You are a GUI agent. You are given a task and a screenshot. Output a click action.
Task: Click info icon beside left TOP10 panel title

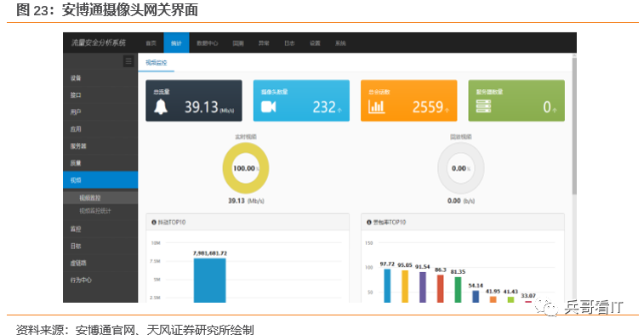point(154,222)
